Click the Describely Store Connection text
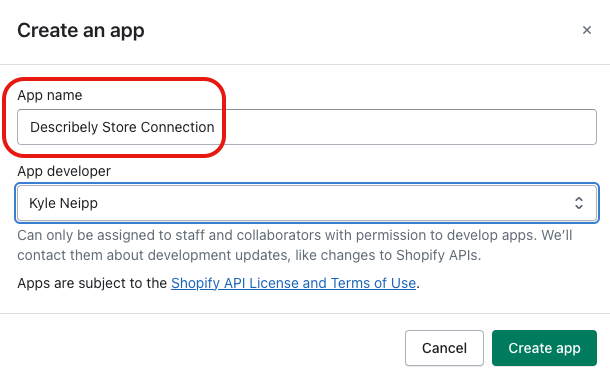 [x=122, y=127]
